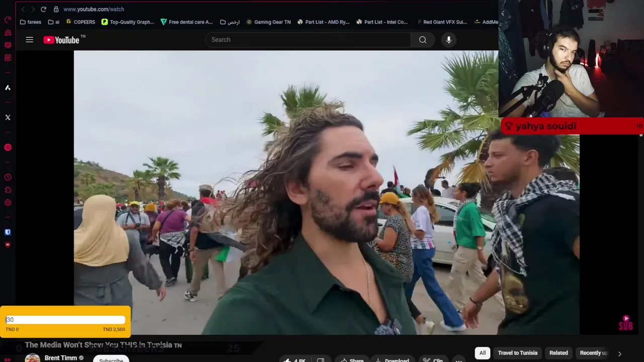Open YouTube hamburger guide menu
The width and height of the screenshot is (644, 362).
(29, 40)
